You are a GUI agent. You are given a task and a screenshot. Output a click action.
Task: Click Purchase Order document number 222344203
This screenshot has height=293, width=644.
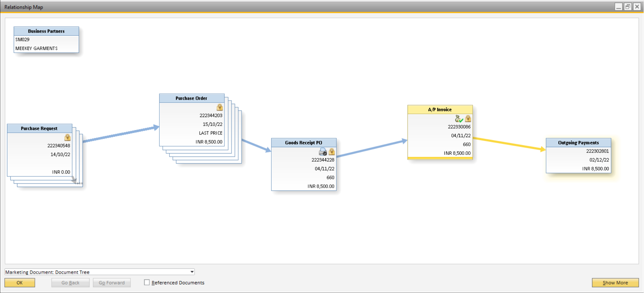(x=211, y=115)
